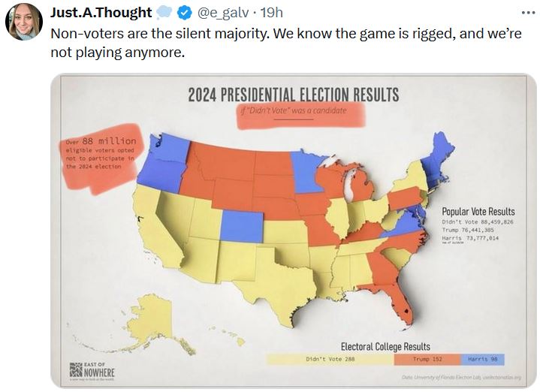The width and height of the screenshot is (540, 392).
Task: Click the Just.A.Thought profile avatar photo
Action: [23, 22]
